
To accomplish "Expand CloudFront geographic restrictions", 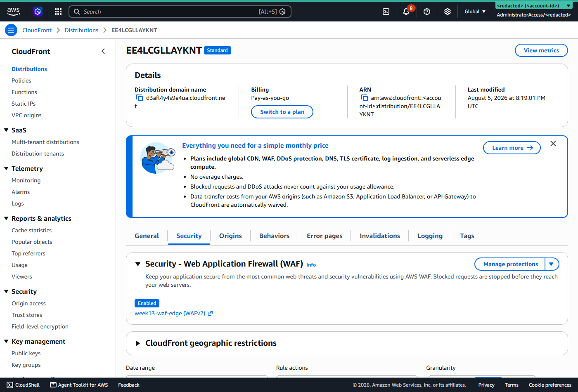I will (x=138, y=343).
